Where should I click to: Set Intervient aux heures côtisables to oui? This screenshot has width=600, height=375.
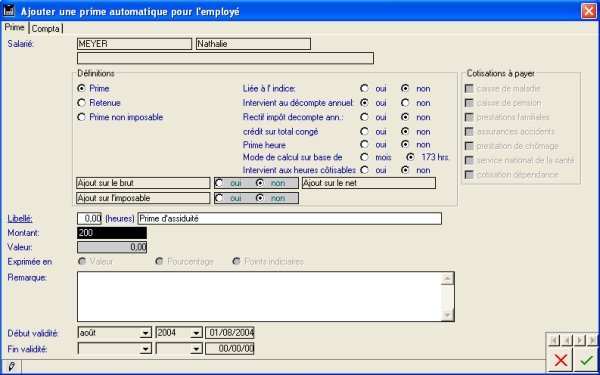[364, 170]
